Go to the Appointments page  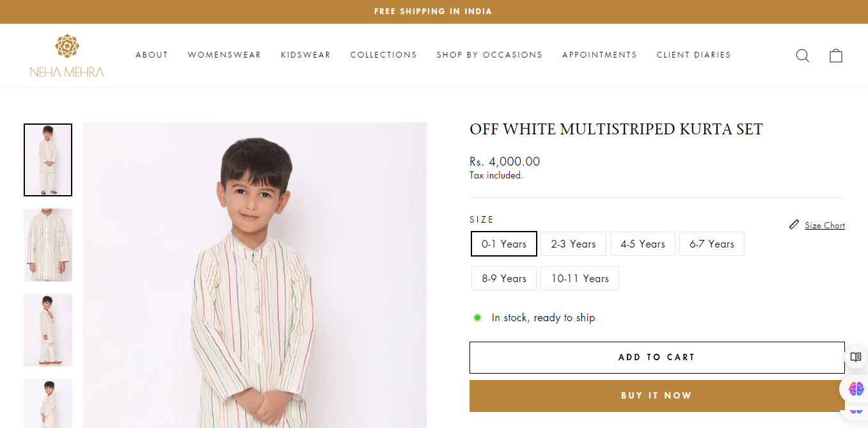[599, 55]
